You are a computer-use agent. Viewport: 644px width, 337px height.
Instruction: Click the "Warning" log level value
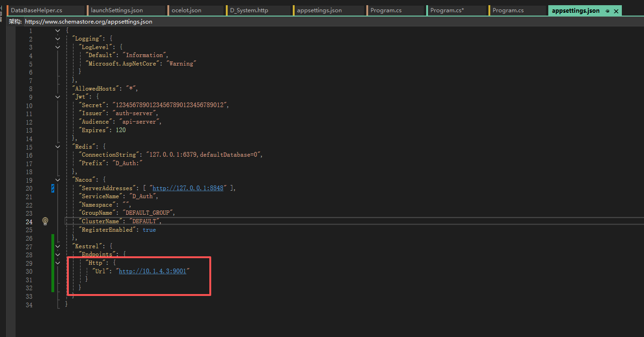click(x=182, y=64)
